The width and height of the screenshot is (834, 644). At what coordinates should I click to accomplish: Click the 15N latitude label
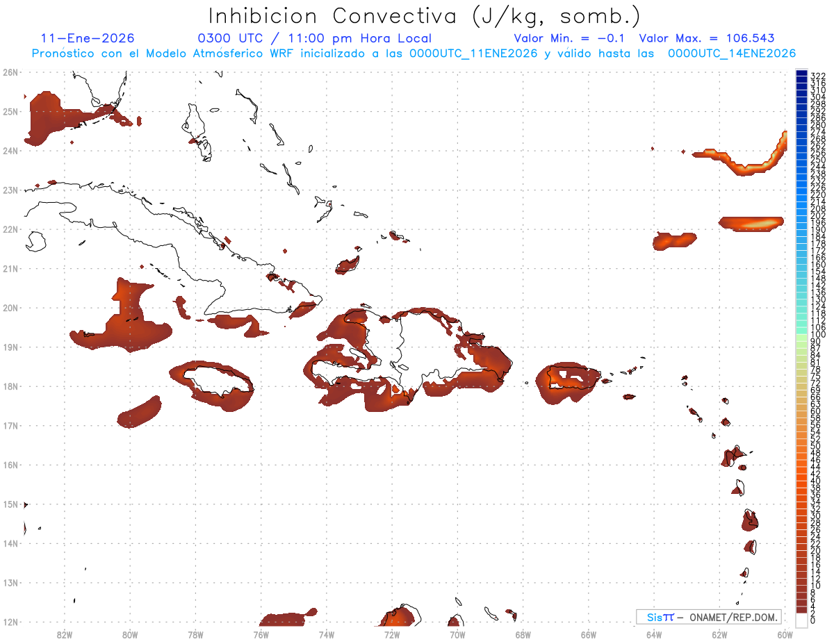click(10, 504)
